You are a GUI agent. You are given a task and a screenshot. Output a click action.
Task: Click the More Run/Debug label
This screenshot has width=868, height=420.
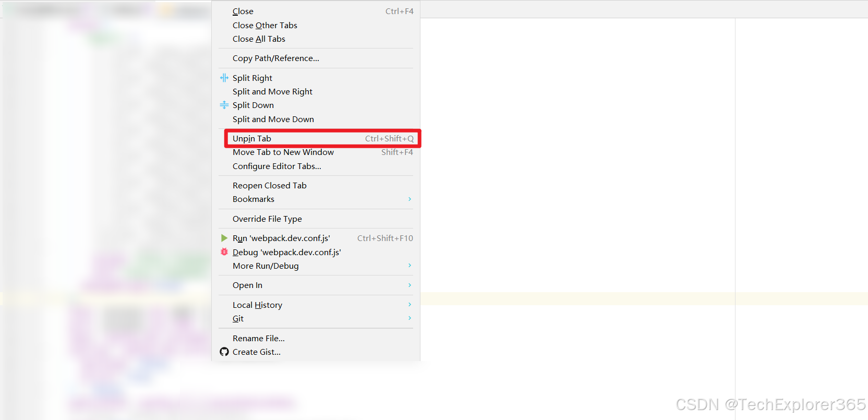tap(266, 266)
